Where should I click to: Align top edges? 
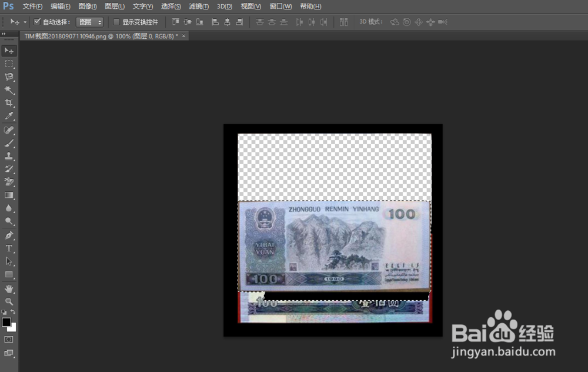point(175,22)
